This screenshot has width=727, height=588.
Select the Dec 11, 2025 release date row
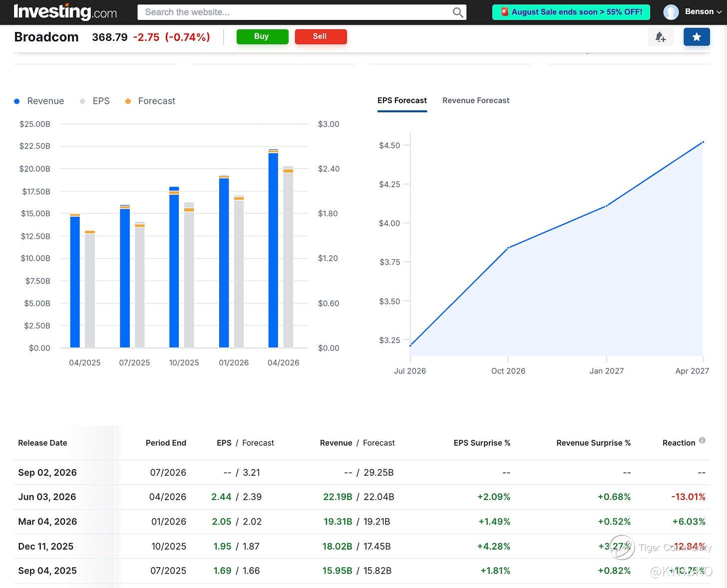(362, 546)
